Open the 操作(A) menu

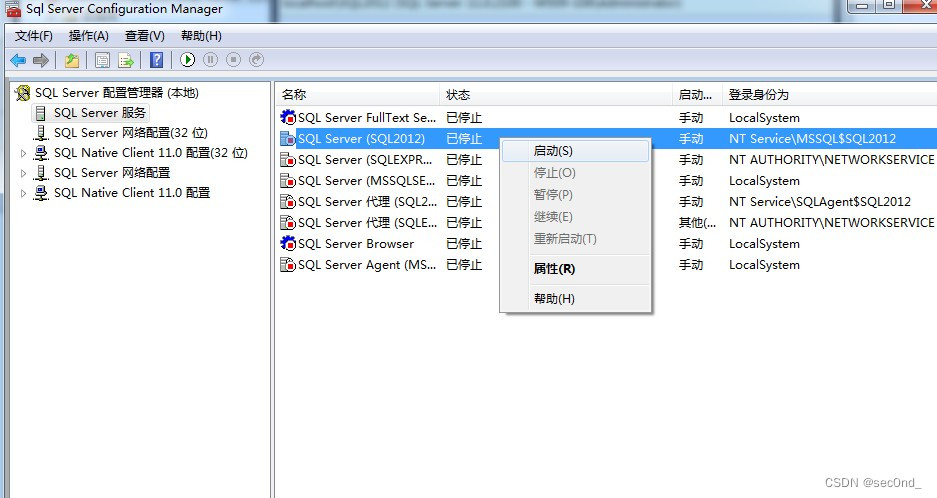pos(88,36)
